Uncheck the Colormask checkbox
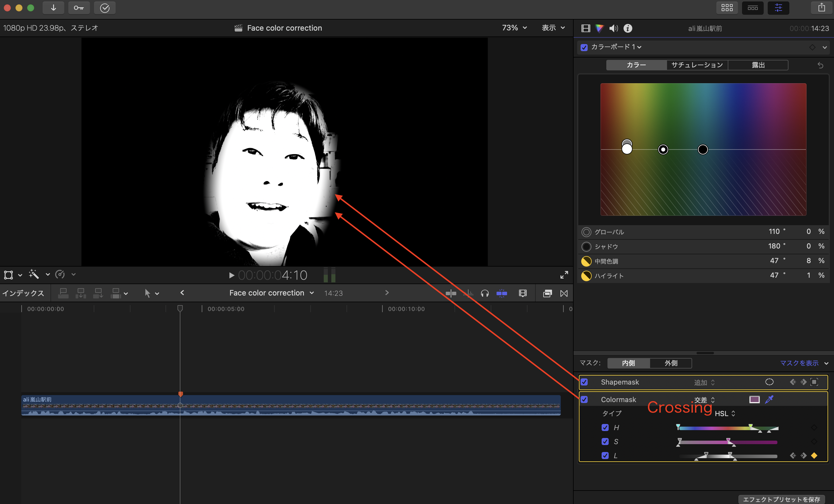Image resolution: width=834 pixels, height=504 pixels. coord(584,400)
